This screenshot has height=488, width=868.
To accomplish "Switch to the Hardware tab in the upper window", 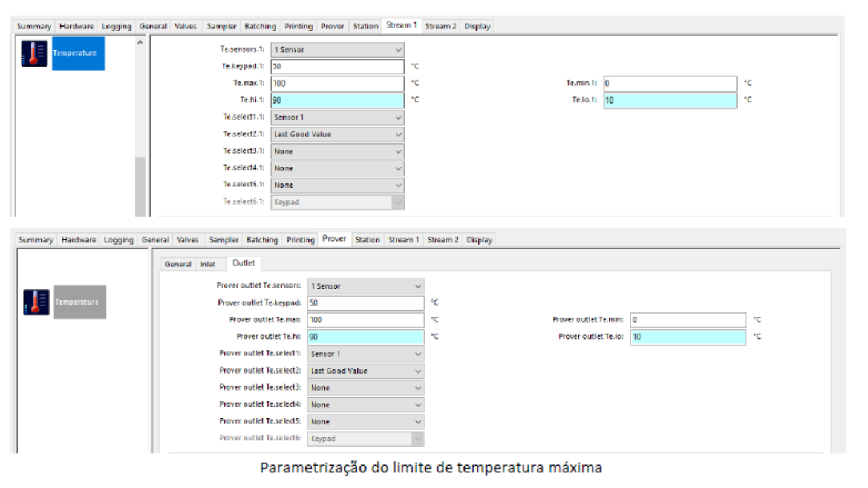I will click(x=76, y=27).
